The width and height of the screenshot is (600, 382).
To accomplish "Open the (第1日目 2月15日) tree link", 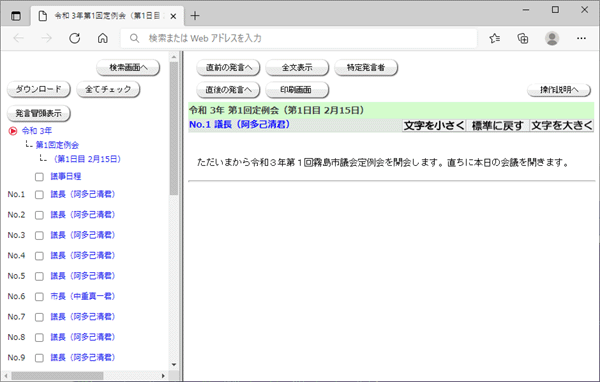I will pos(87,159).
